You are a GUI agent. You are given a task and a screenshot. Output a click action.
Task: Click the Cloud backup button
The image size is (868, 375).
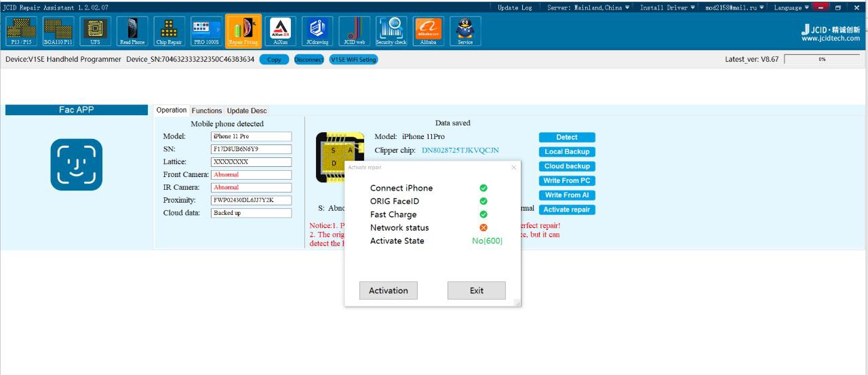coord(567,166)
